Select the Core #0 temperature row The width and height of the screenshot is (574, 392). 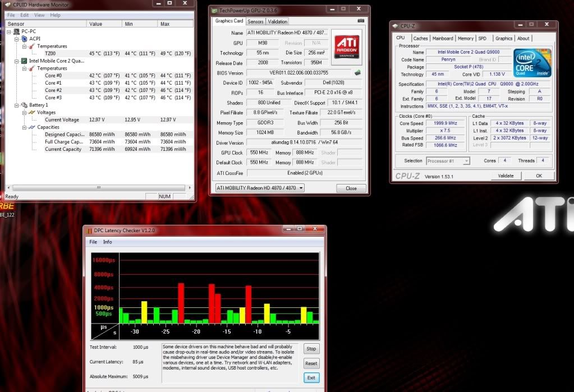pyautogui.click(x=118, y=75)
